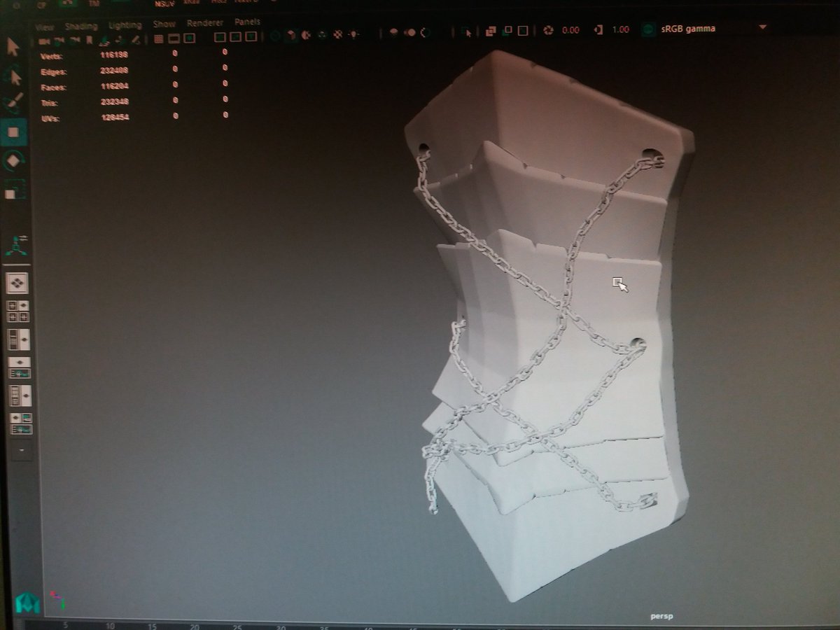
Task: Switch to single perspective pane layout
Action: pyautogui.click(x=17, y=283)
